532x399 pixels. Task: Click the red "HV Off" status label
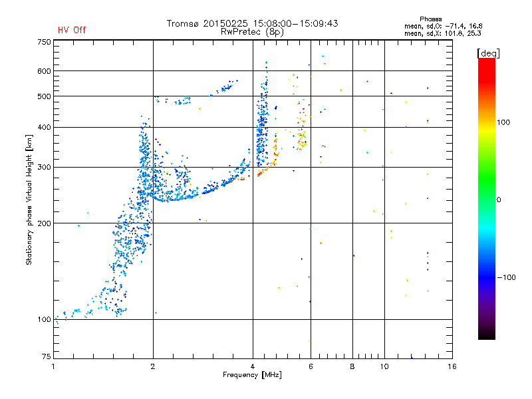click(71, 30)
